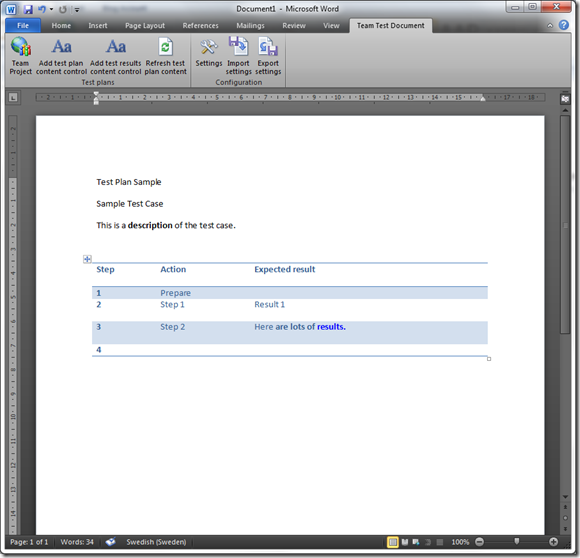
Task: Click the Swedish (Sweden) language button
Action: (156, 542)
